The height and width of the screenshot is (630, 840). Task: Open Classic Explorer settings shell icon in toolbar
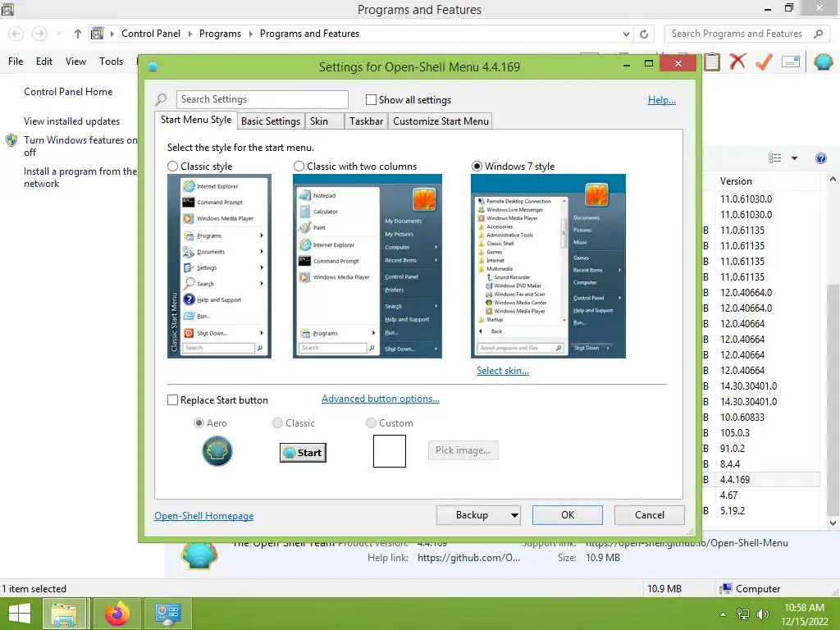[824, 62]
